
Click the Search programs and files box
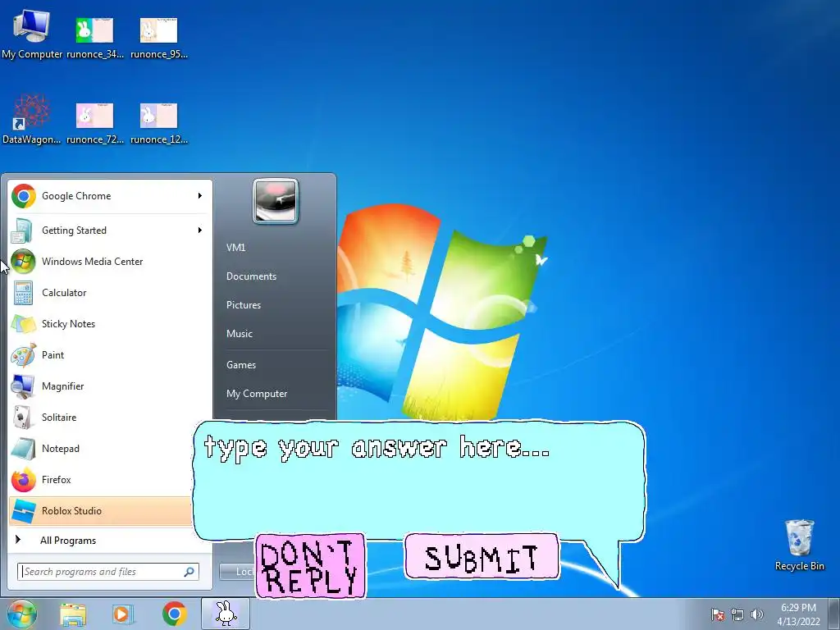107,572
